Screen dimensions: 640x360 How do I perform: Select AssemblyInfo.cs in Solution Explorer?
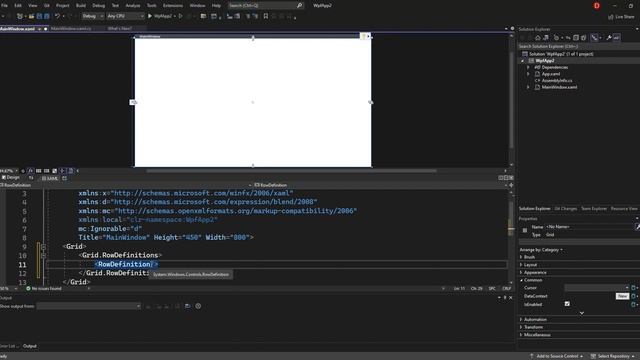(557, 80)
